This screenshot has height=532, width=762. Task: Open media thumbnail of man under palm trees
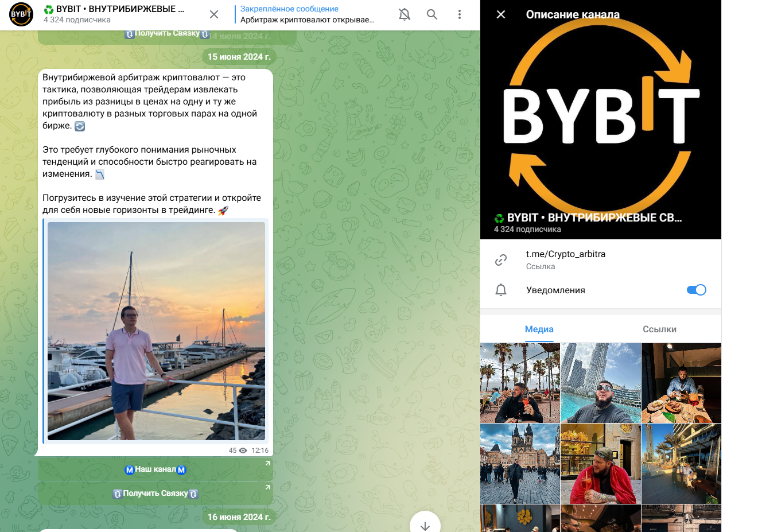pyautogui.click(x=520, y=383)
